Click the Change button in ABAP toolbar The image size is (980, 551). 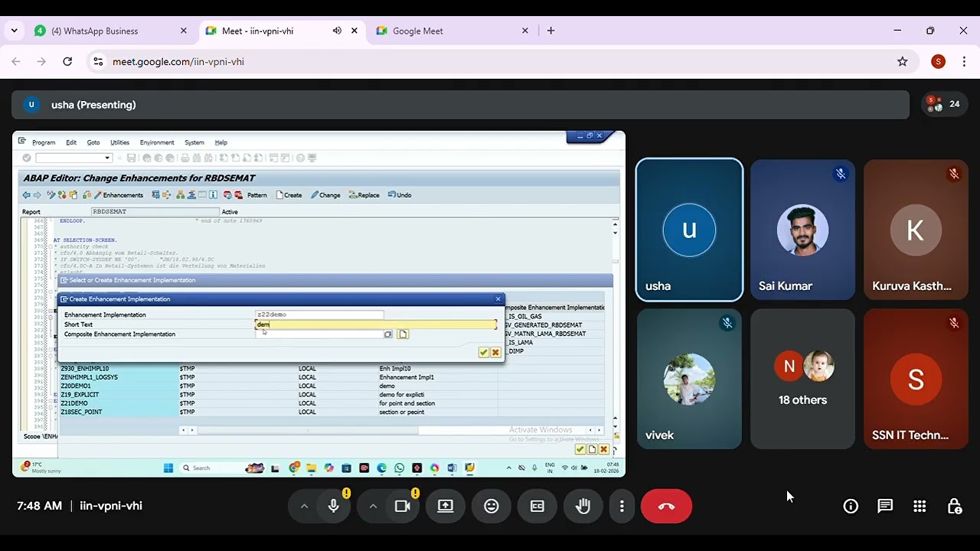coord(325,195)
